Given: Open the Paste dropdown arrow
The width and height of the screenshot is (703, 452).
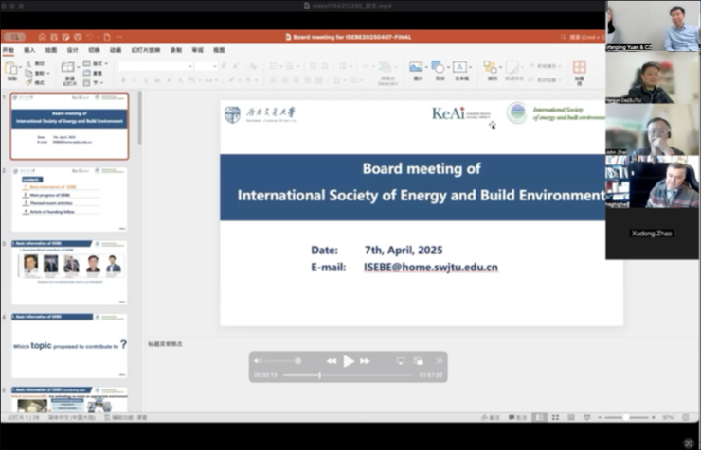Looking at the screenshot, I should 21,68.
